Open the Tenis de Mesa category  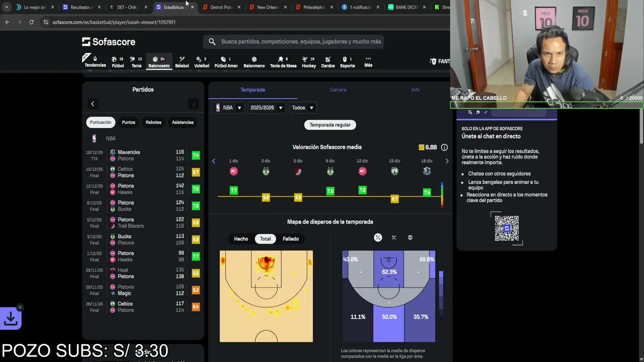pos(283,62)
